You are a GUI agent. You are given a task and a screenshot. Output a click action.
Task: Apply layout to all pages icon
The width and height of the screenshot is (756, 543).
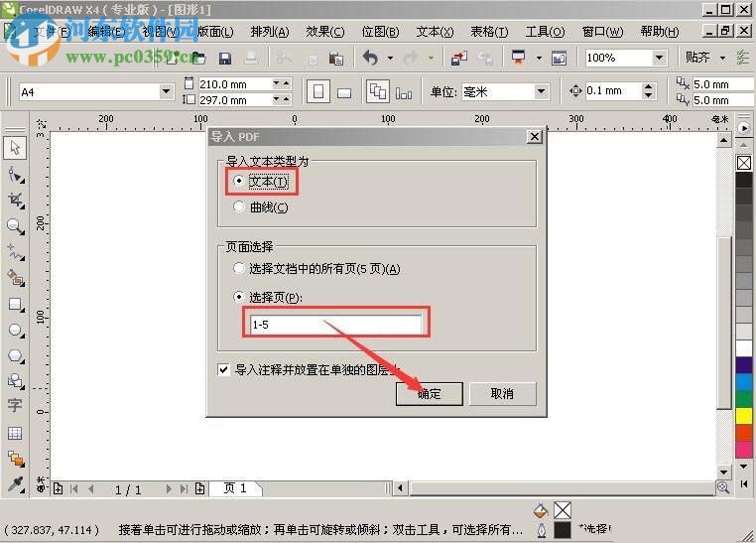(x=378, y=91)
